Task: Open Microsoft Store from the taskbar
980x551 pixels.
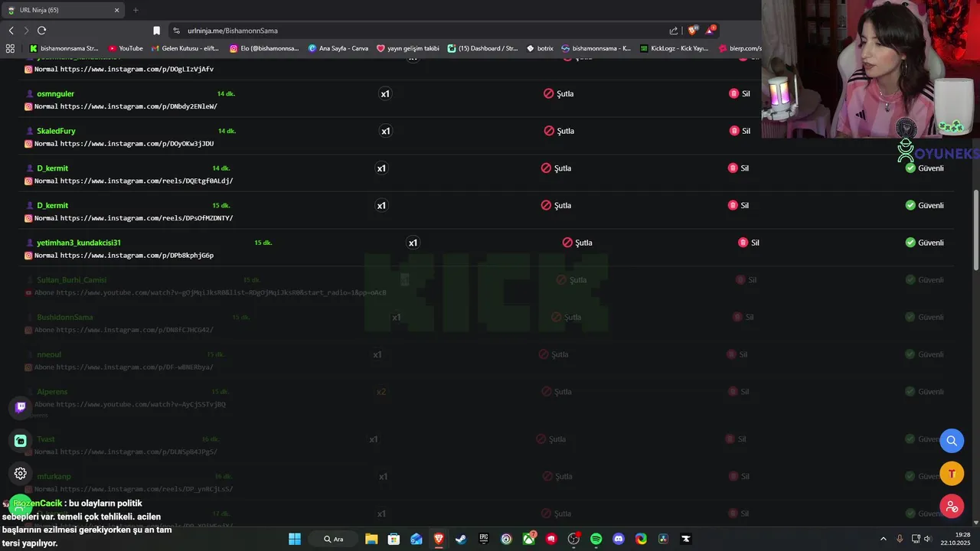Action: 394,539
